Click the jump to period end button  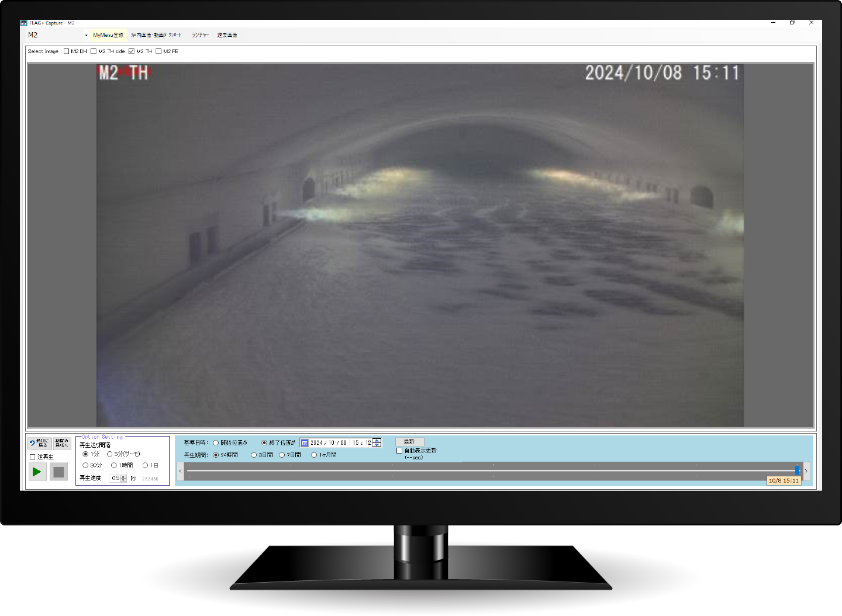click(61, 443)
